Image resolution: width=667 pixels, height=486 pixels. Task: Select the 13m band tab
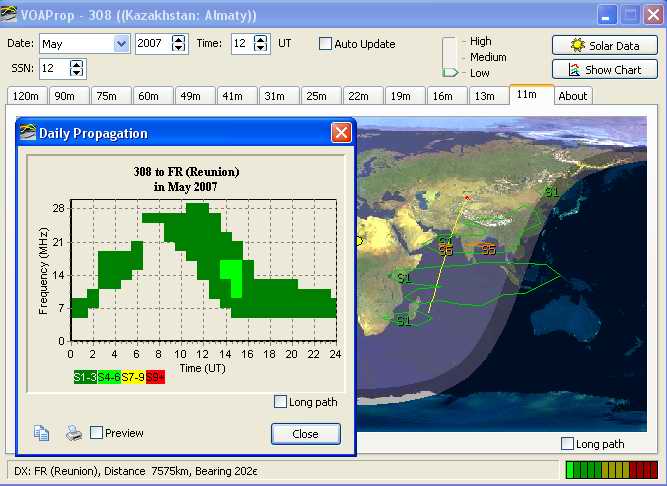[489, 96]
